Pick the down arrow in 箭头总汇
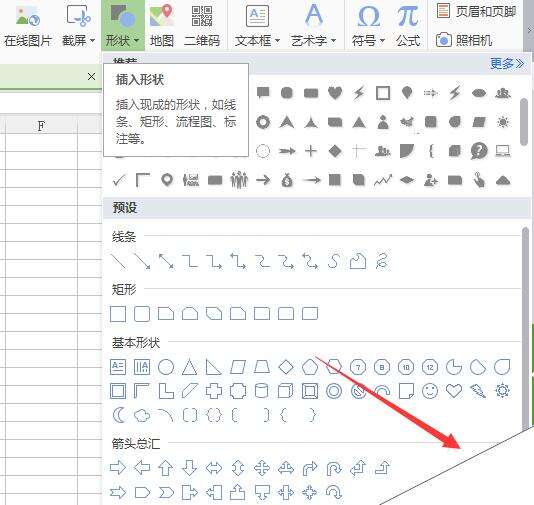 click(190, 468)
